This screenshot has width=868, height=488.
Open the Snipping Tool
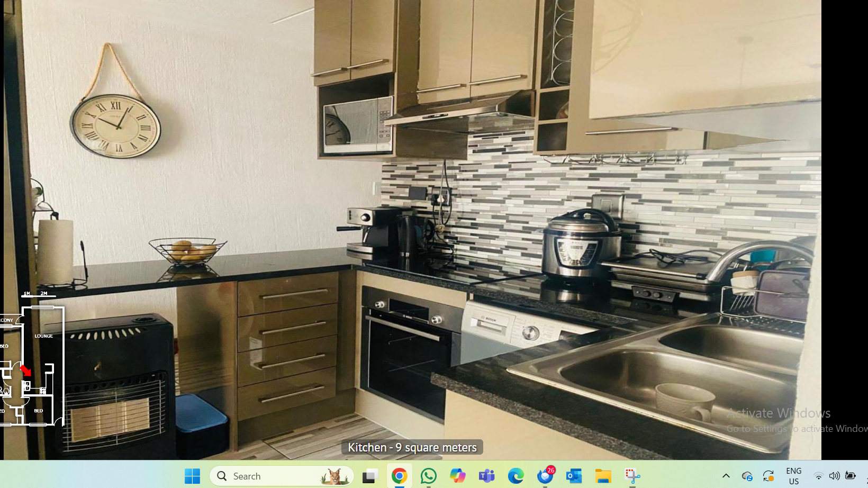click(632, 476)
